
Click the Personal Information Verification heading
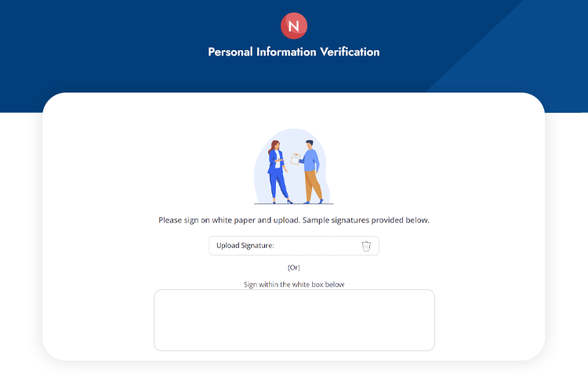(294, 52)
